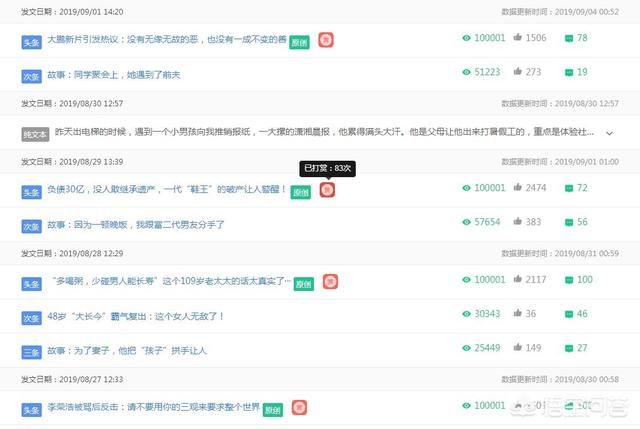Click the thumbs-up icon beside 2474 likes
Screen dimensions: 640x429
(517, 188)
